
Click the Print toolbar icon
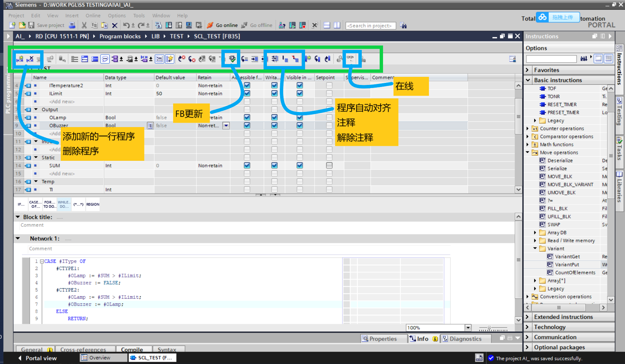click(x=72, y=25)
